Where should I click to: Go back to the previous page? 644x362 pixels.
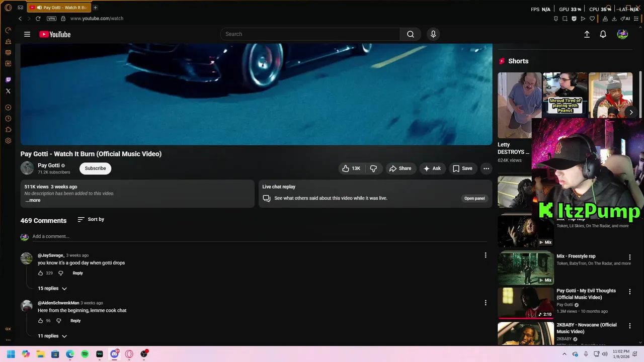[20, 19]
